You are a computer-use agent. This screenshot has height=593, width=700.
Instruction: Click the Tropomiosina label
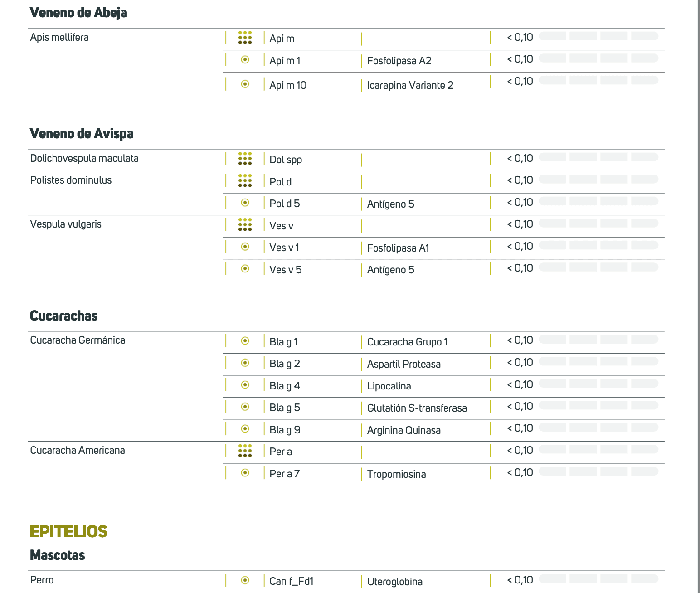click(396, 474)
